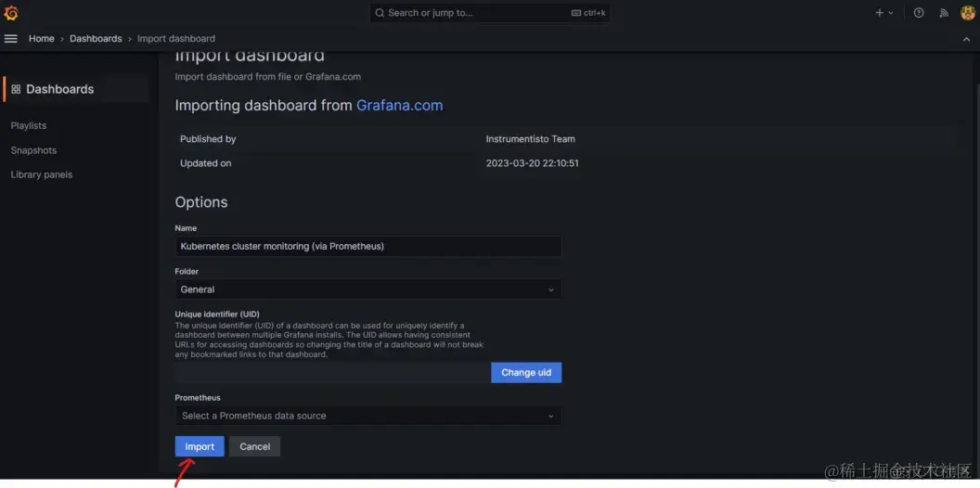Click the plus add-new icon
980x488 pixels.
pos(880,12)
